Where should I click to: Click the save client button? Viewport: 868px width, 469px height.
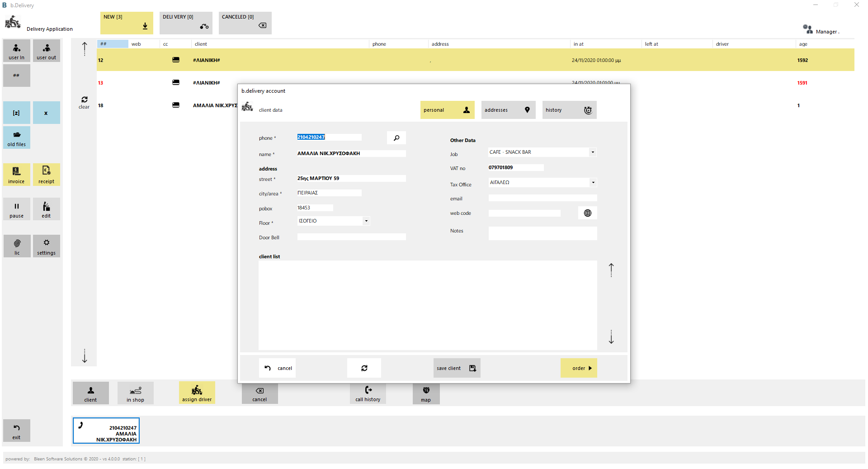[457, 368]
